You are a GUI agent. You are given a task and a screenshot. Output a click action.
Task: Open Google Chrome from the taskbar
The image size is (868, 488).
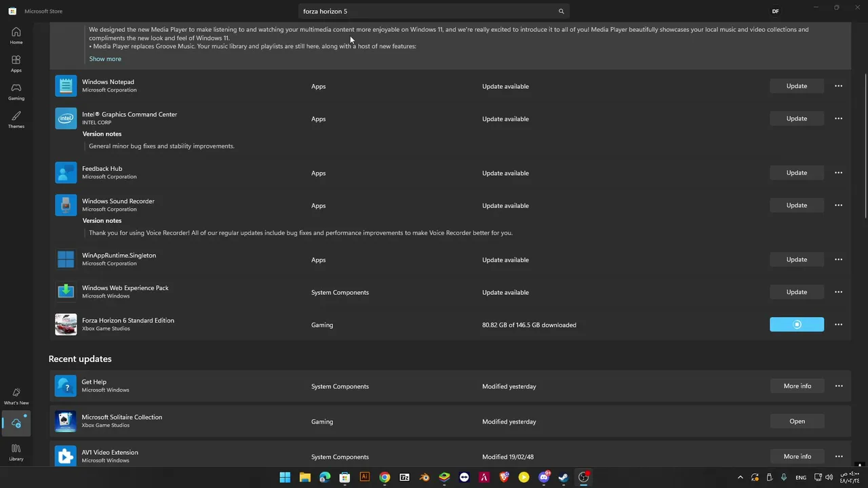(x=384, y=477)
